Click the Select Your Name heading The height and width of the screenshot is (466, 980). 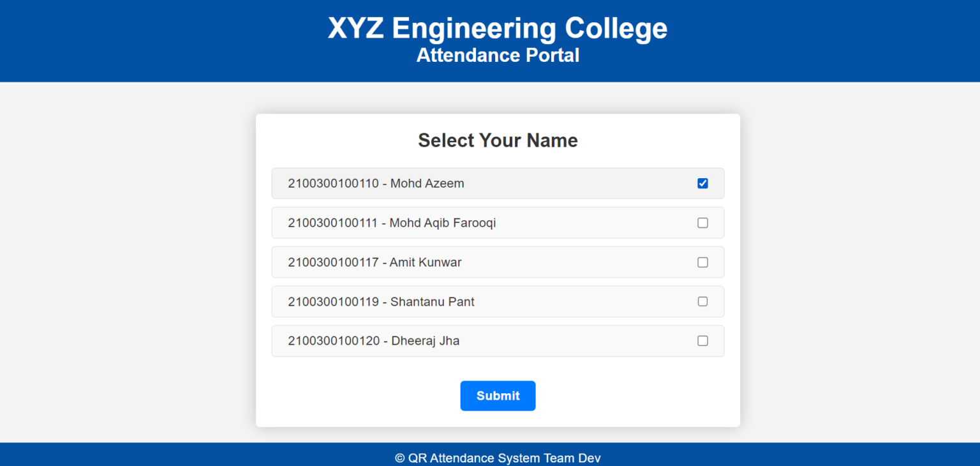(x=498, y=140)
